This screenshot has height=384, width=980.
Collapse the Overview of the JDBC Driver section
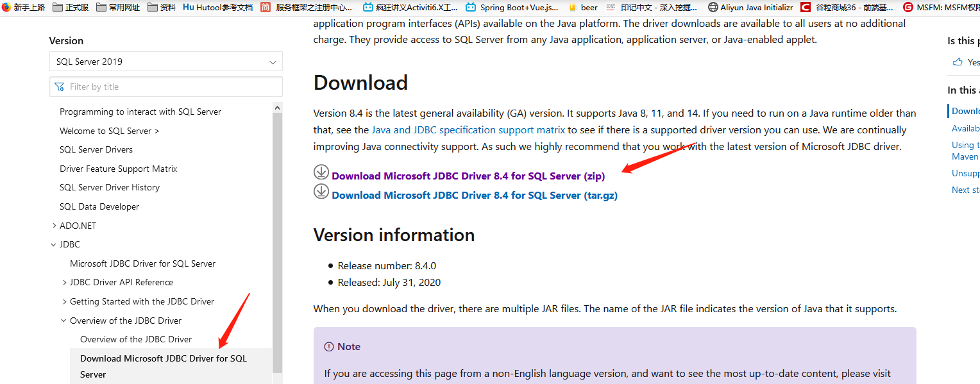64,321
